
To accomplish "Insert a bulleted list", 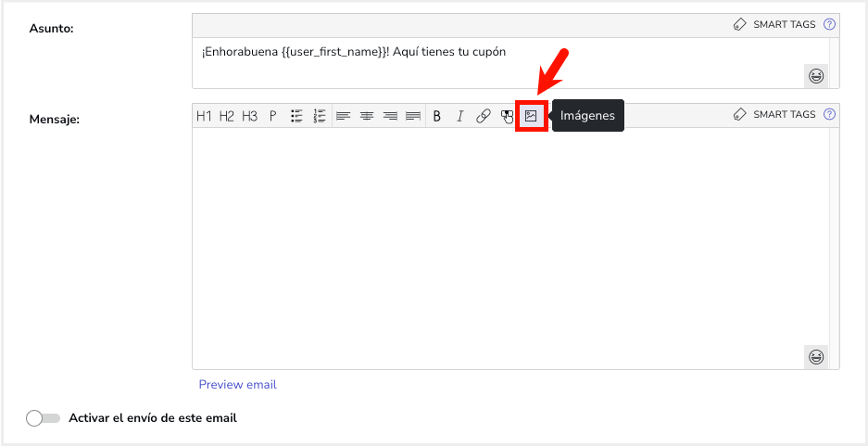I will point(296,116).
